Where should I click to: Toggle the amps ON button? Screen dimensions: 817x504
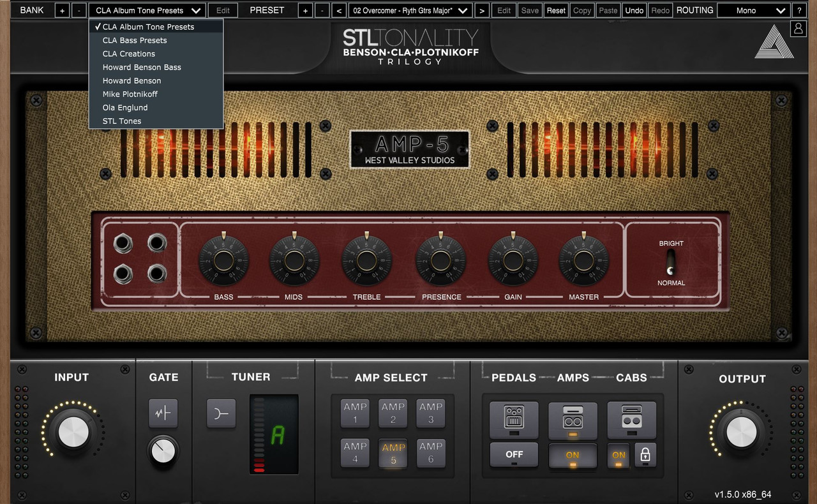coord(573,456)
